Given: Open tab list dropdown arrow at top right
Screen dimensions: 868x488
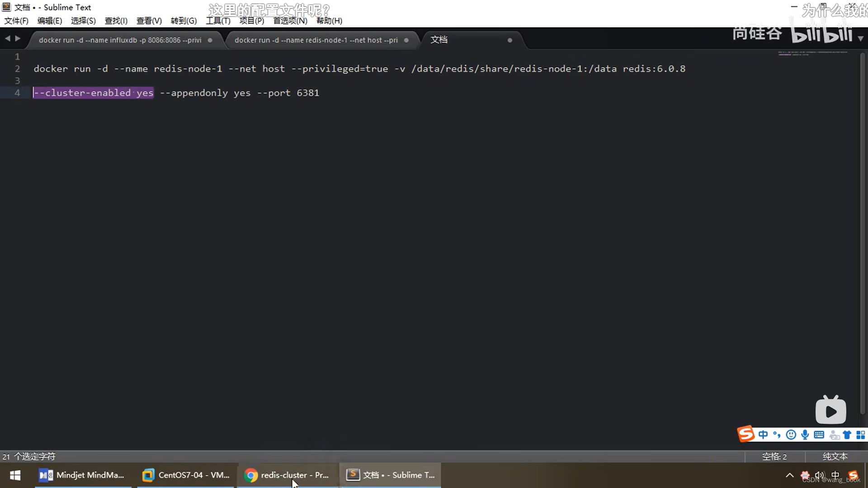Looking at the screenshot, I should click(860, 39).
